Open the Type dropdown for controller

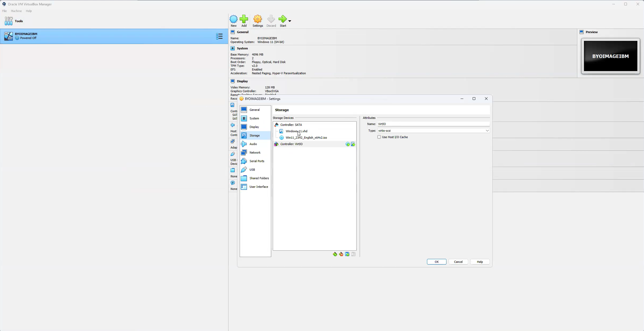pyautogui.click(x=487, y=130)
